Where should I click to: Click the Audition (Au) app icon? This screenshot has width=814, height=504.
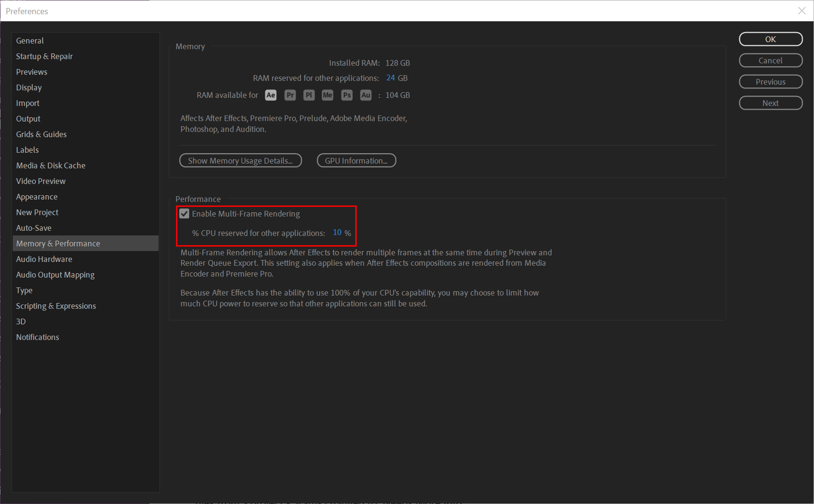[x=366, y=95]
